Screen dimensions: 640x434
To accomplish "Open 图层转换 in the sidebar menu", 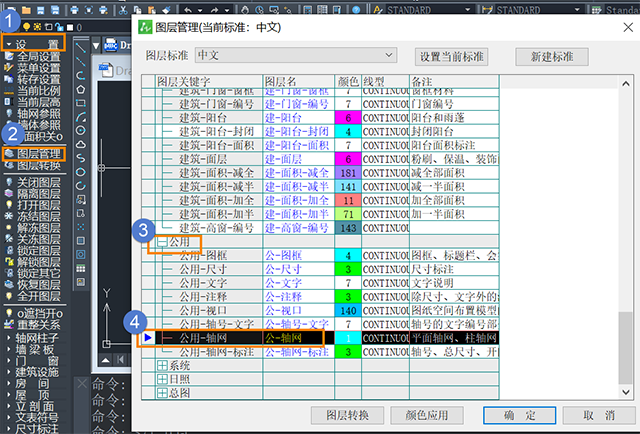I will (x=33, y=165).
